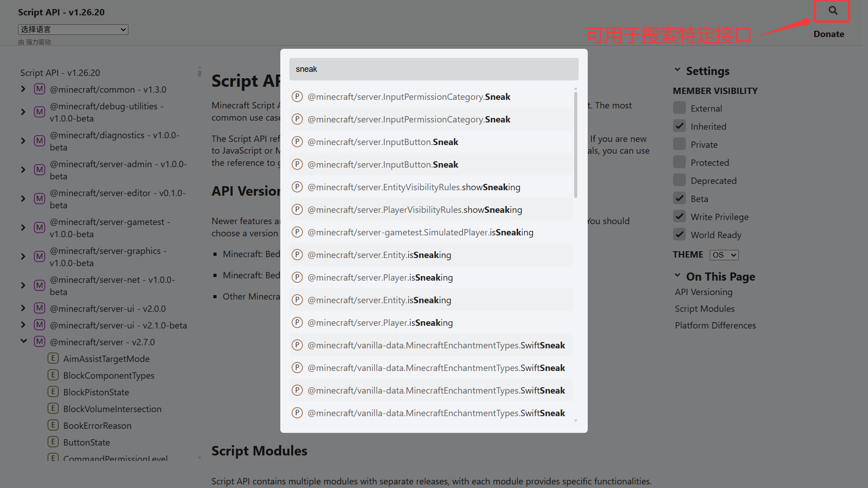Click the module icon beside @minecraft/server-gametest

[40, 228]
